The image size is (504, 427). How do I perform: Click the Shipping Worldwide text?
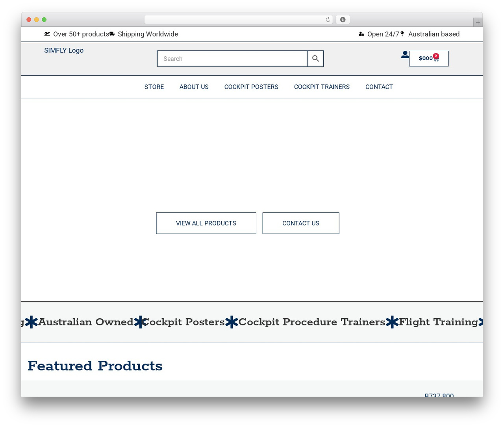tap(148, 34)
